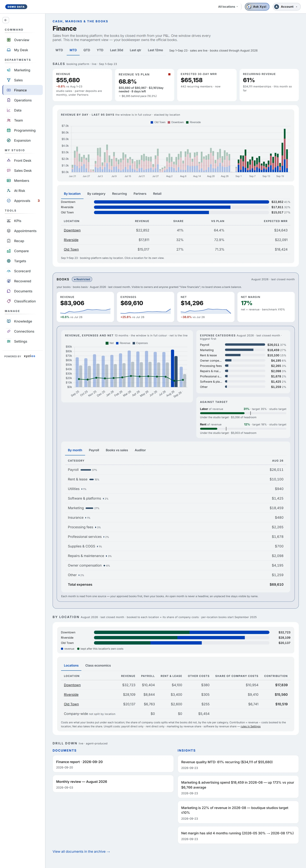Image resolution: width=306 pixels, height=868 pixels.
Task: Open Old Town link in sales location table
Action: coord(71,249)
